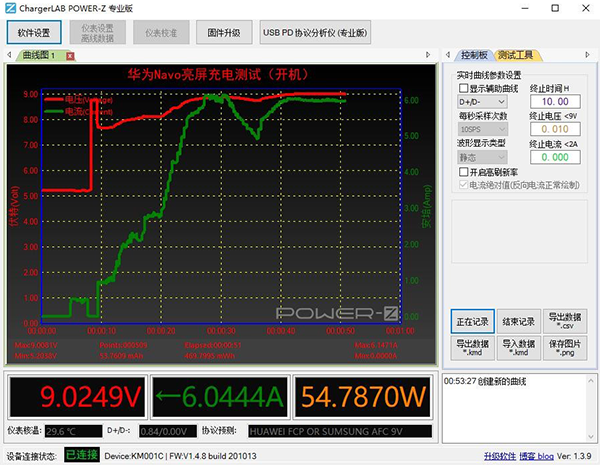
Task: Toggle 电流绝对值 checkbox
Action: pyautogui.click(x=462, y=184)
